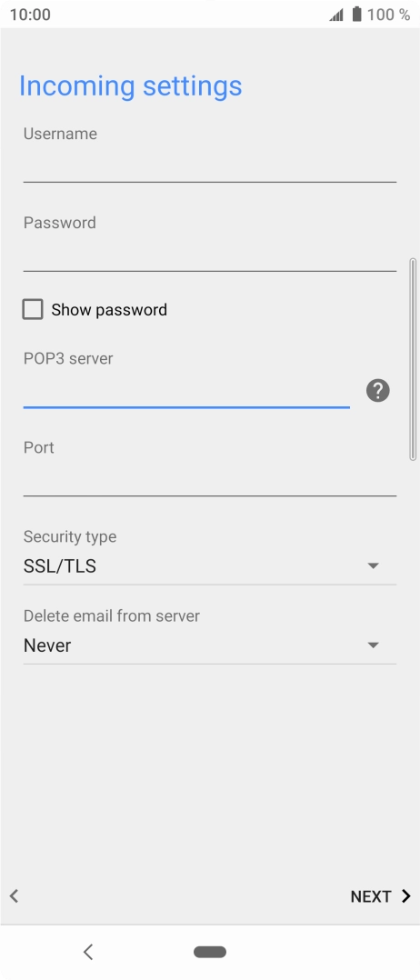Focus the Port input field

click(x=210, y=479)
